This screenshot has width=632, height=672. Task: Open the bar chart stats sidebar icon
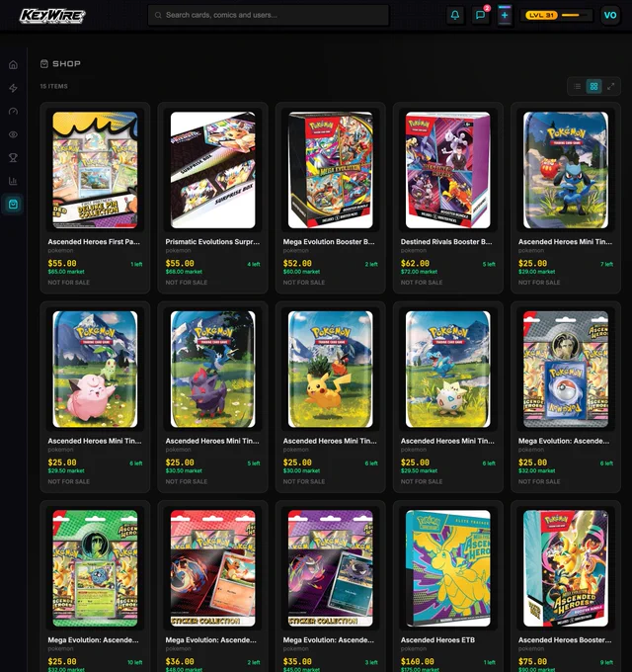[x=13, y=181]
